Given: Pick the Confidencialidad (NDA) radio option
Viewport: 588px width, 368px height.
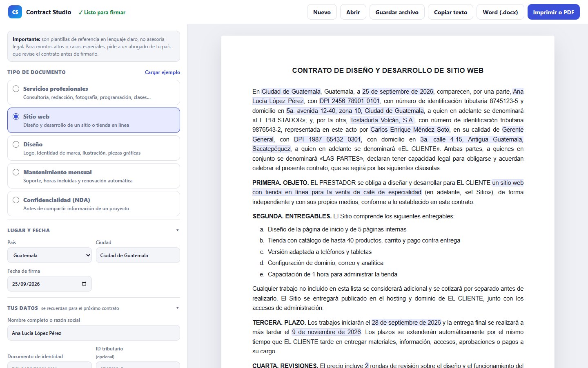Looking at the screenshot, I should coord(16,200).
